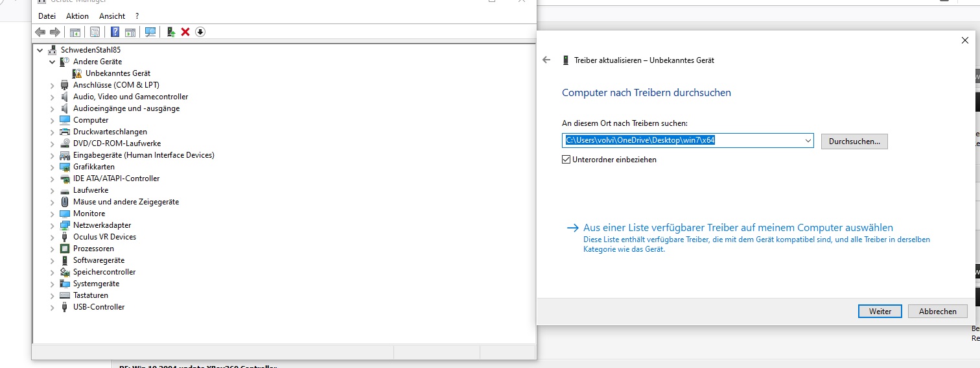Click the red X uninstall device icon
The width and height of the screenshot is (980, 368).
[185, 32]
